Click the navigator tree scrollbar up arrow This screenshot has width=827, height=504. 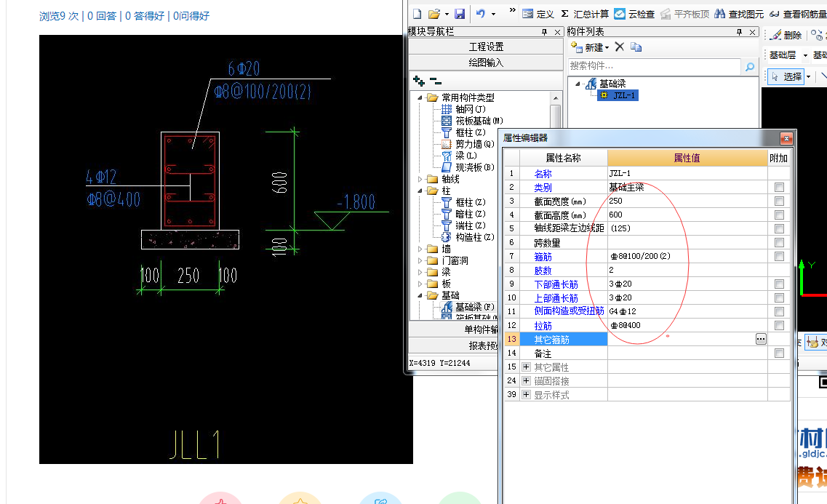click(x=556, y=98)
